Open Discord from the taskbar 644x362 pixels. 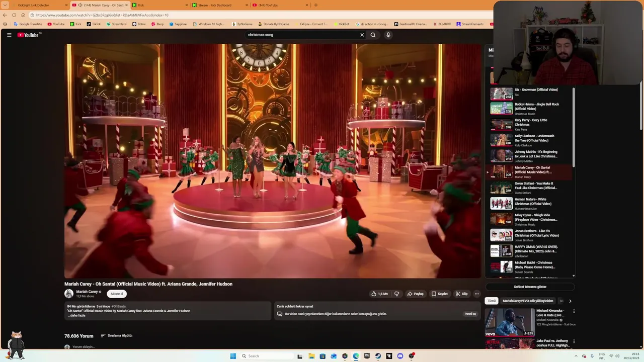point(400,356)
